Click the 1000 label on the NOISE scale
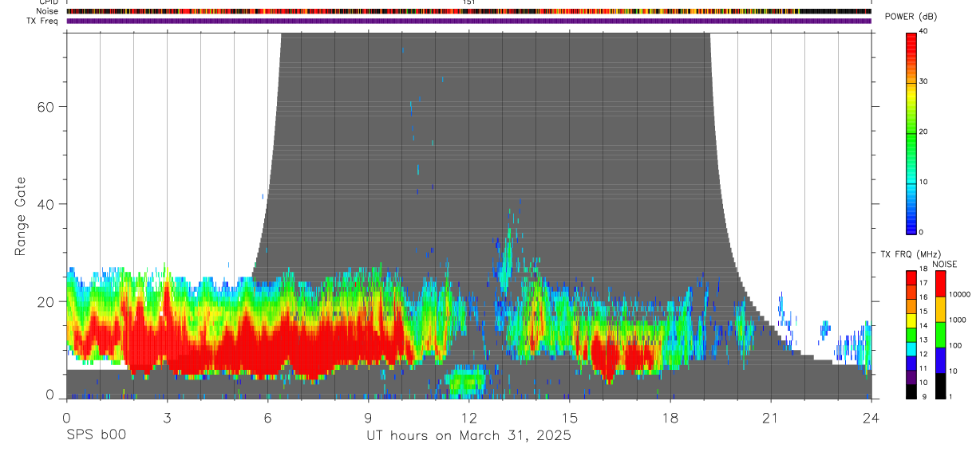 (x=956, y=320)
